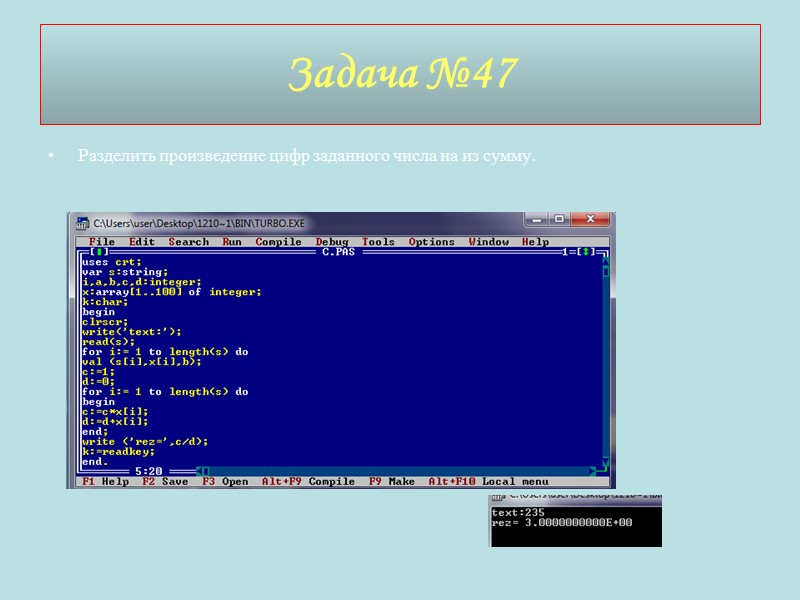The height and width of the screenshot is (600, 800).
Task: Open the Options menu
Action: click(431, 242)
